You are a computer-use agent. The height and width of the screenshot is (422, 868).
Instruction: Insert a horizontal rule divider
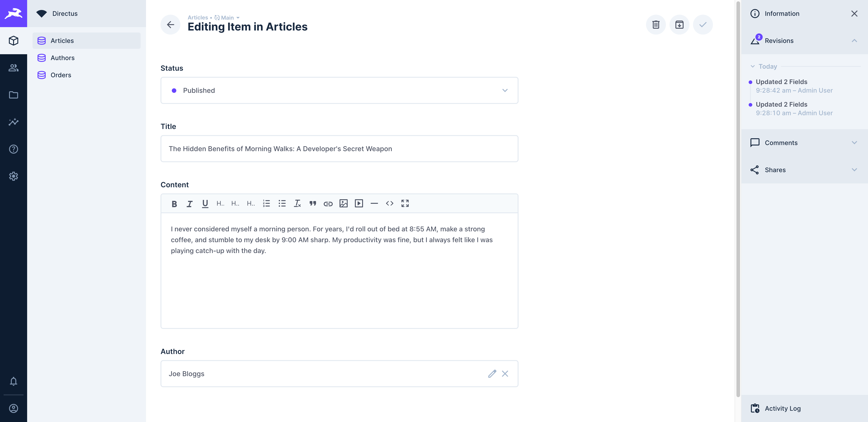click(x=374, y=203)
